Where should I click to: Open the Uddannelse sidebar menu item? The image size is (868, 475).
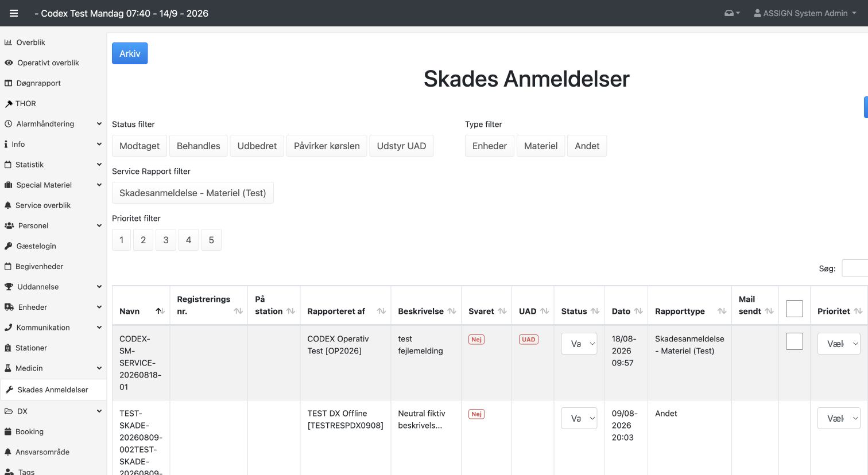coord(53,287)
